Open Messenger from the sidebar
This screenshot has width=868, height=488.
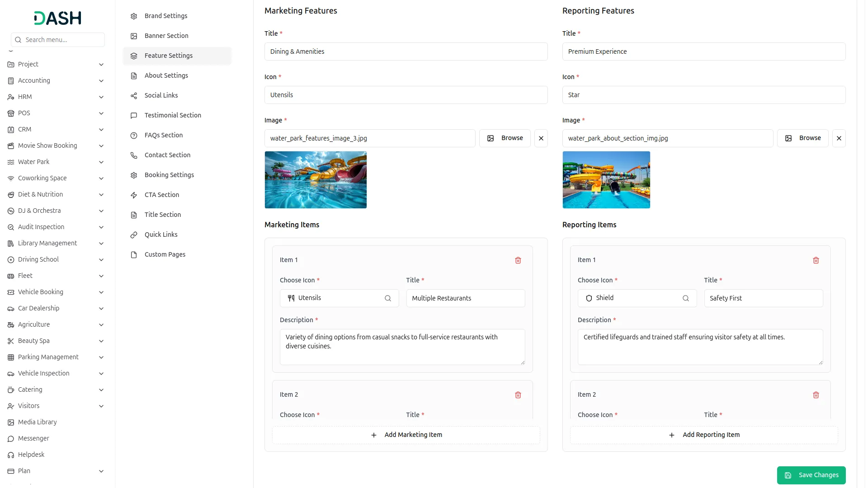(x=33, y=438)
